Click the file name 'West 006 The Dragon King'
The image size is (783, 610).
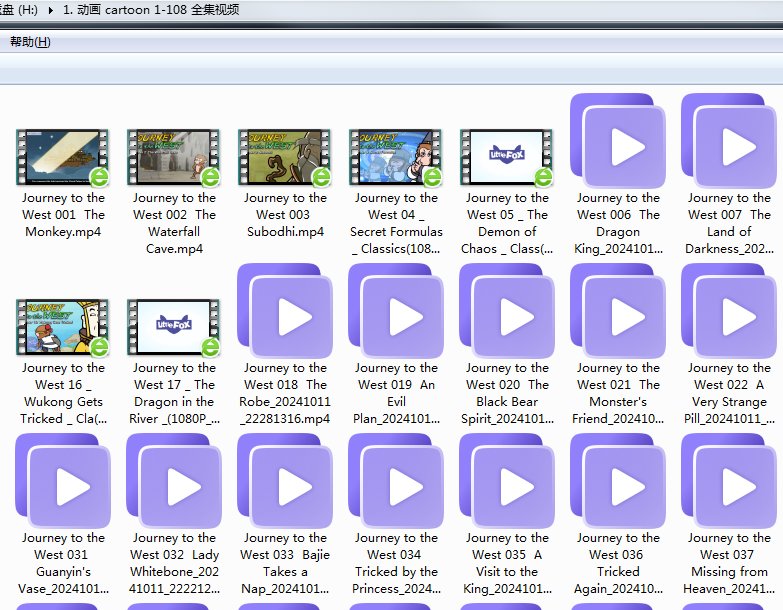click(x=618, y=223)
